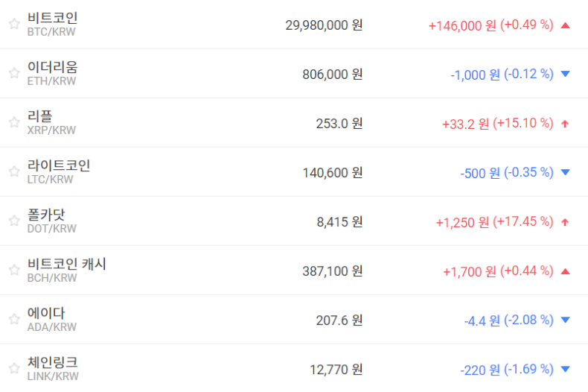The height and width of the screenshot is (392, 588).
Task: Open the 체인링크 coin name link
Action: (52, 362)
